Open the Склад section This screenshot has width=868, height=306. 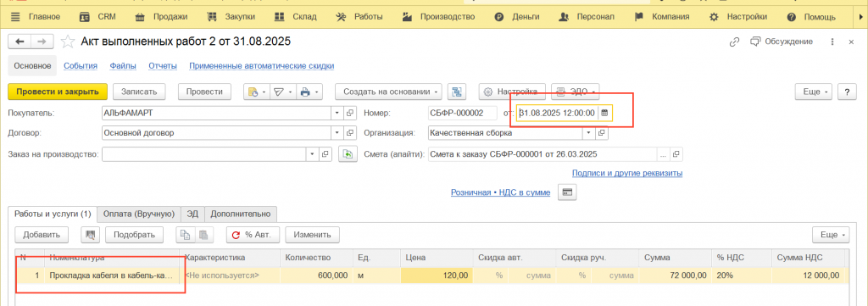pyautogui.click(x=296, y=17)
